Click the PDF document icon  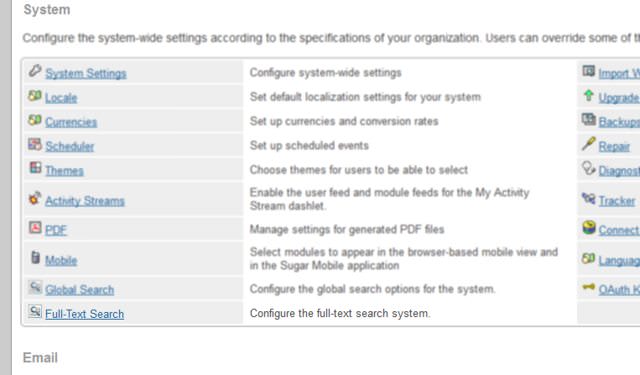[x=35, y=227]
